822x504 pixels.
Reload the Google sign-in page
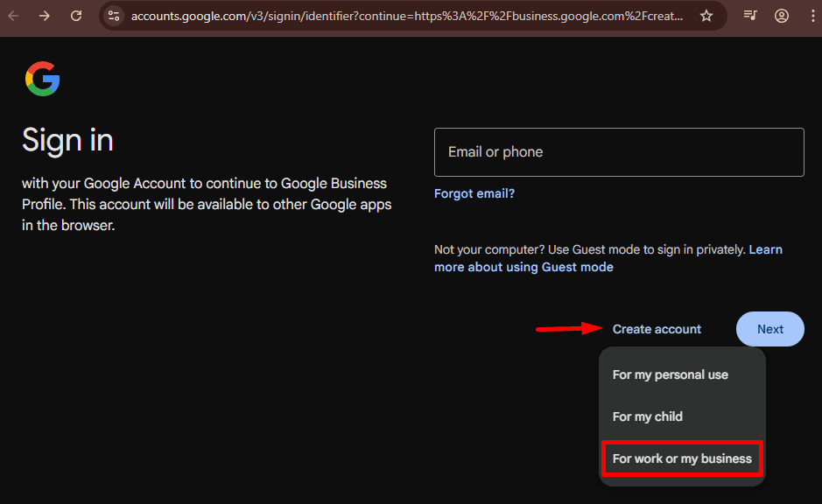click(x=76, y=16)
